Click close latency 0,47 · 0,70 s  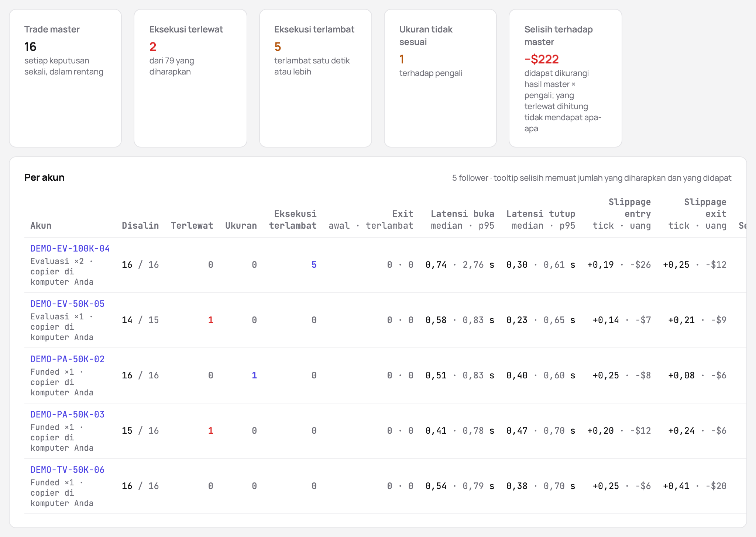click(541, 431)
